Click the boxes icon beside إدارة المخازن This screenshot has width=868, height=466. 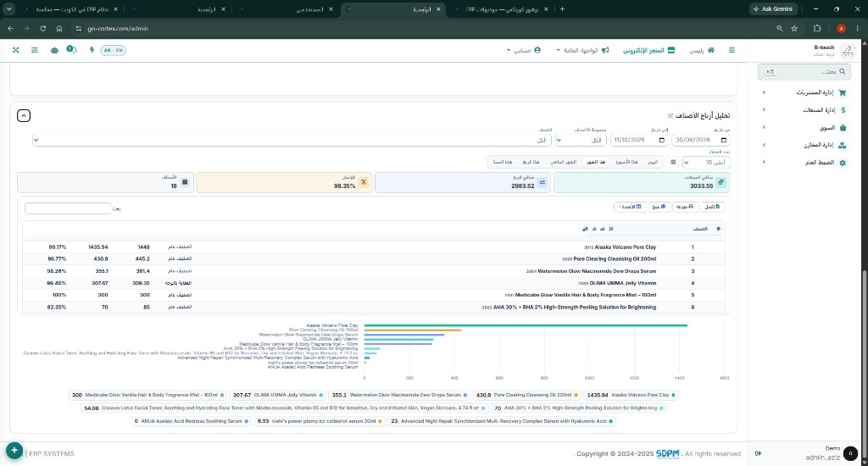click(842, 145)
